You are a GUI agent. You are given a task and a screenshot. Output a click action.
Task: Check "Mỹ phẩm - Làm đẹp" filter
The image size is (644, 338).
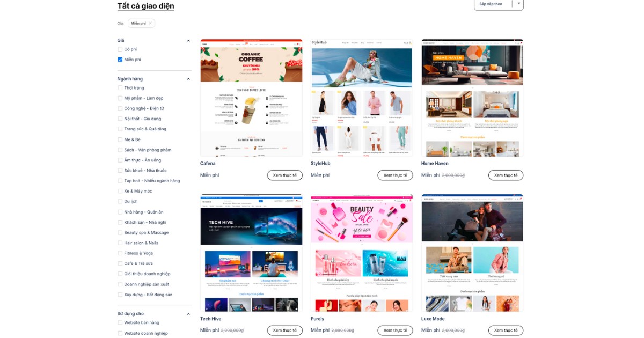coord(119,98)
